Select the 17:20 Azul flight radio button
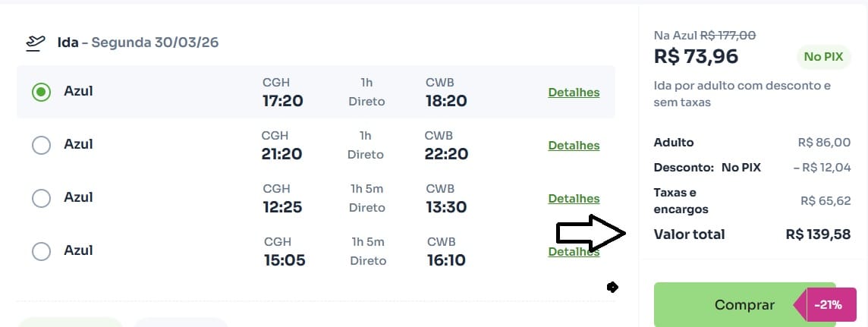This screenshot has width=868, height=327. pyautogui.click(x=41, y=92)
